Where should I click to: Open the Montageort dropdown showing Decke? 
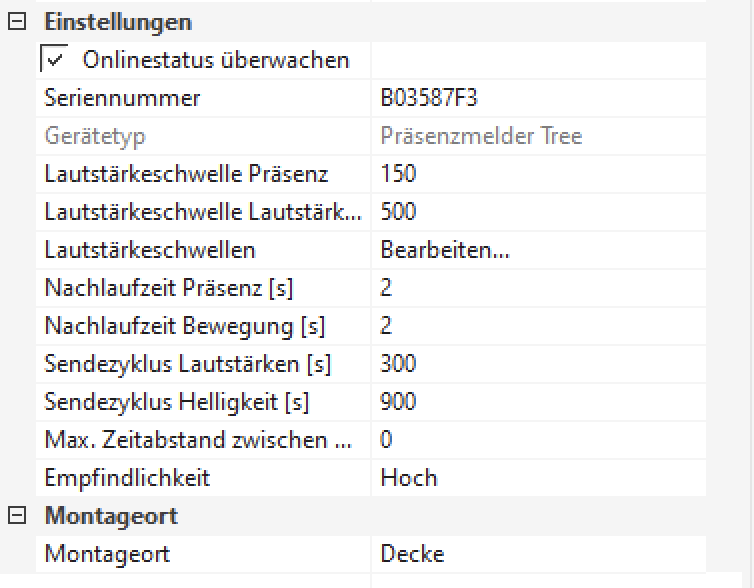[x=540, y=554]
